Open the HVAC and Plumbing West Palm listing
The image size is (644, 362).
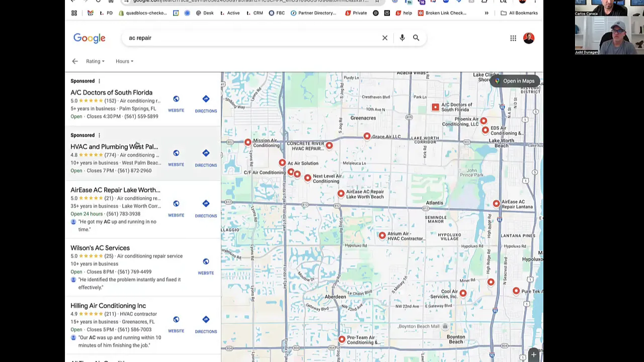click(114, 147)
